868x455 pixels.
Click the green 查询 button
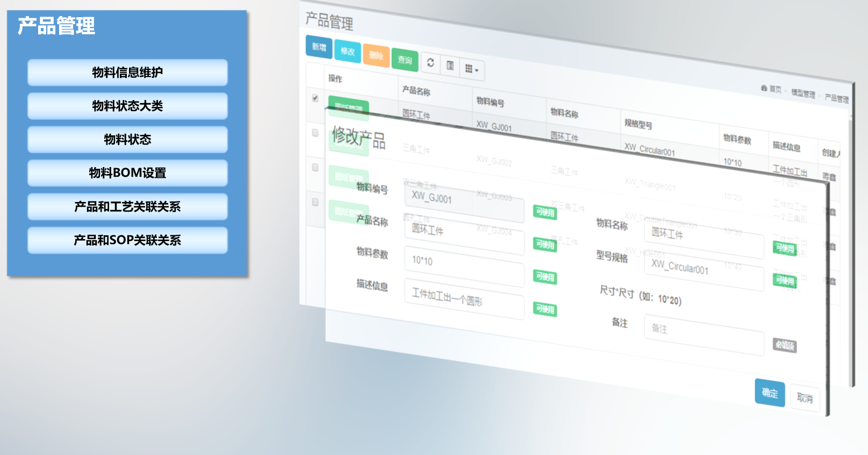coord(405,60)
